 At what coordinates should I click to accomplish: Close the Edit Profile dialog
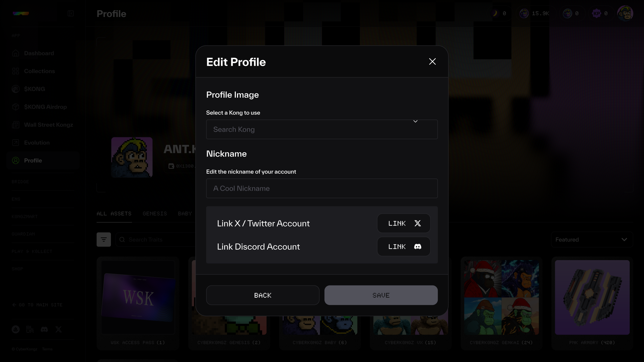click(x=432, y=62)
